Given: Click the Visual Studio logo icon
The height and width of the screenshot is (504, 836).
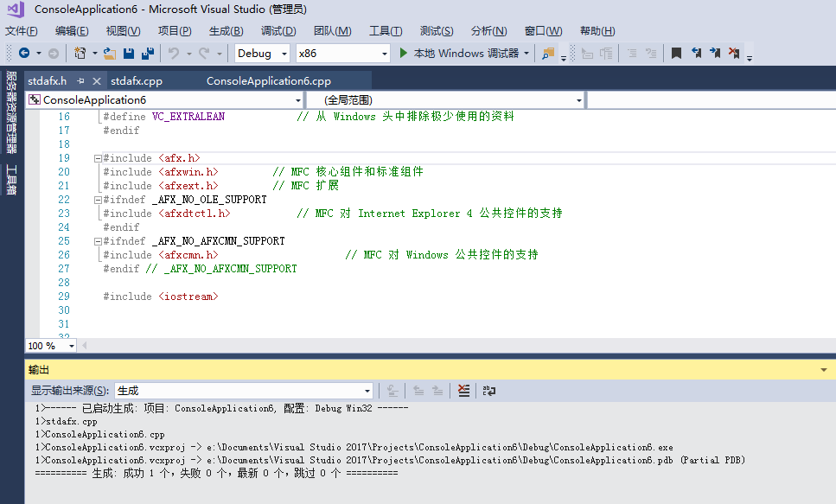Looking at the screenshot, I should [16, 9].
